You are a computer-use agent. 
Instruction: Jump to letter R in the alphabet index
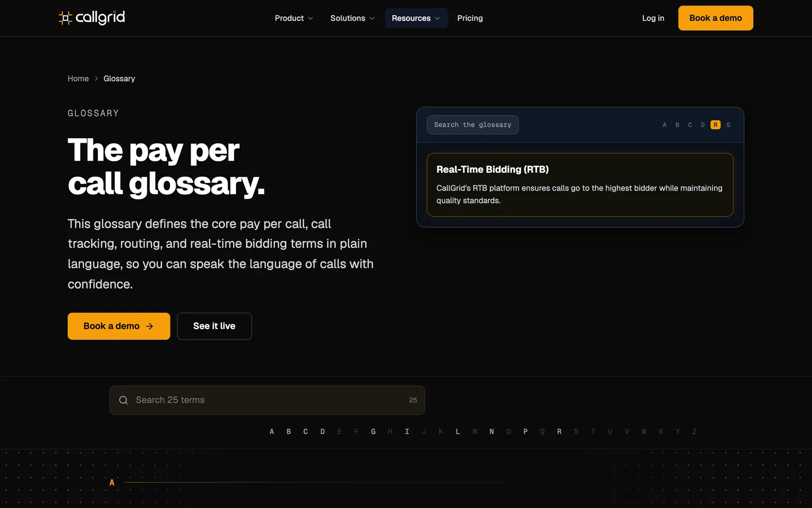559,432
